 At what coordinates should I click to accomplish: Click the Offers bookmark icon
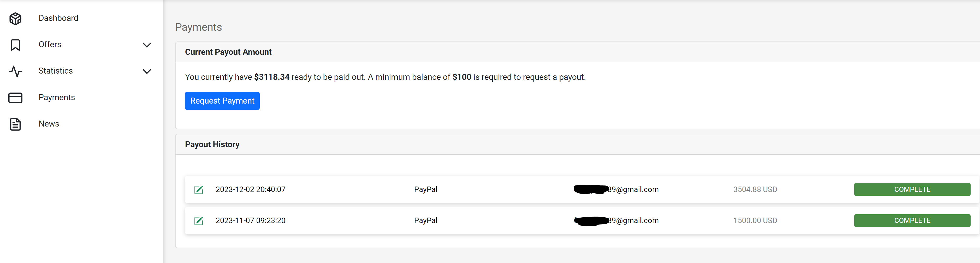[15, 45]
